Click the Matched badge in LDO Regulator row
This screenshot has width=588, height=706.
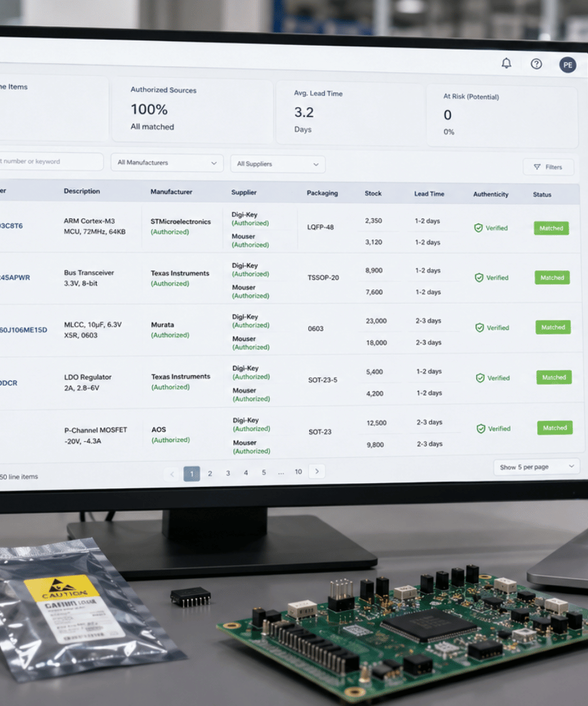[x=554, y=377]
